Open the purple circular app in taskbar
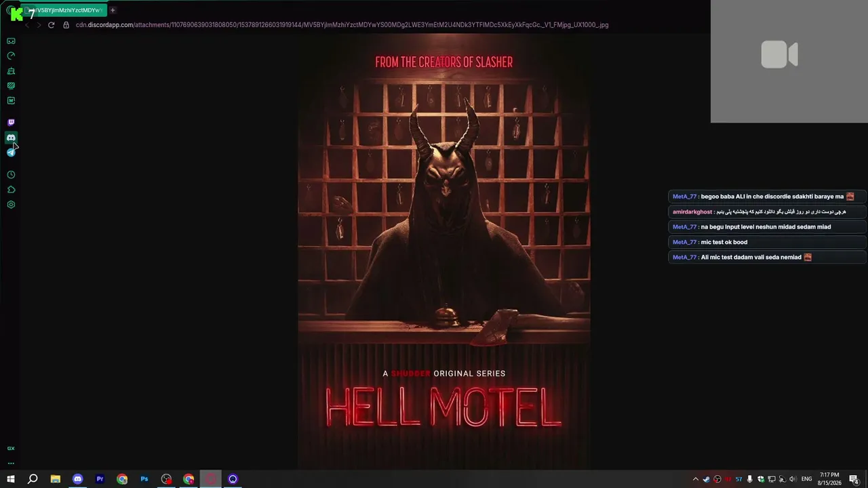Image resolution: width=868 pixels, height=488 pixels. (233, 479)
